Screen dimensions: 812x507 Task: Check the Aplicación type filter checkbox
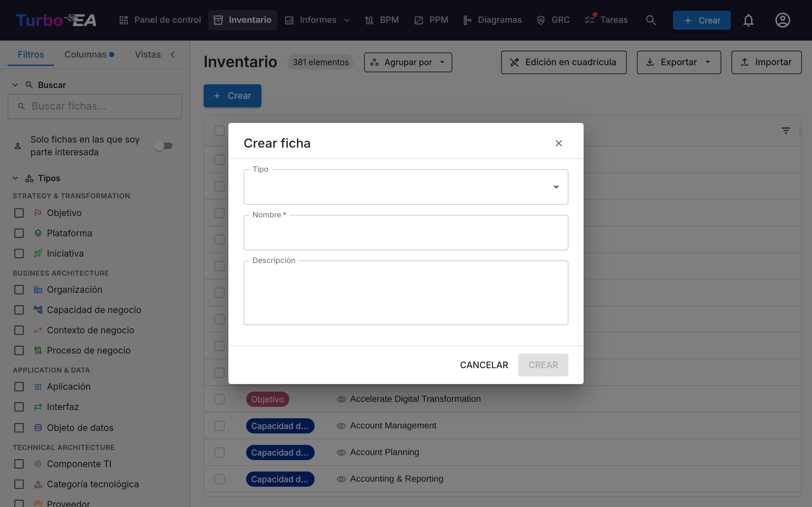point(19,387)
